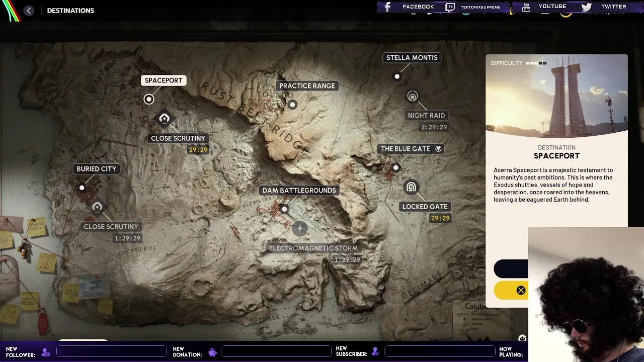Click Close Scrutiny label under Buried City

[x=111, y=227]
